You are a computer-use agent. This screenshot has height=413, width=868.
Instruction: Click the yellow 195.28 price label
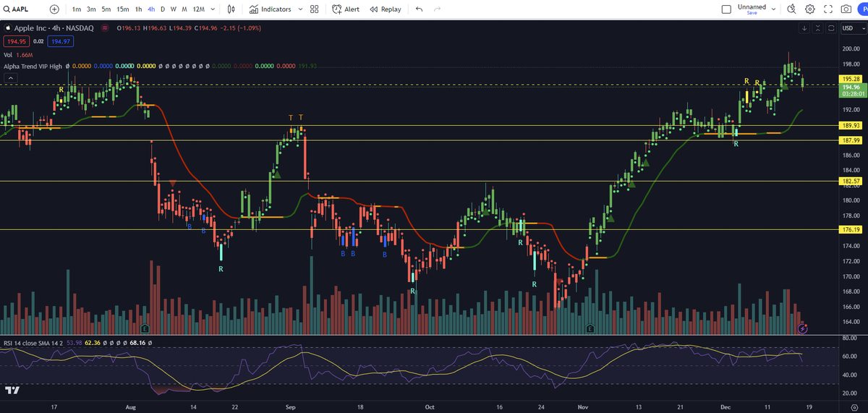pos(851,78)
